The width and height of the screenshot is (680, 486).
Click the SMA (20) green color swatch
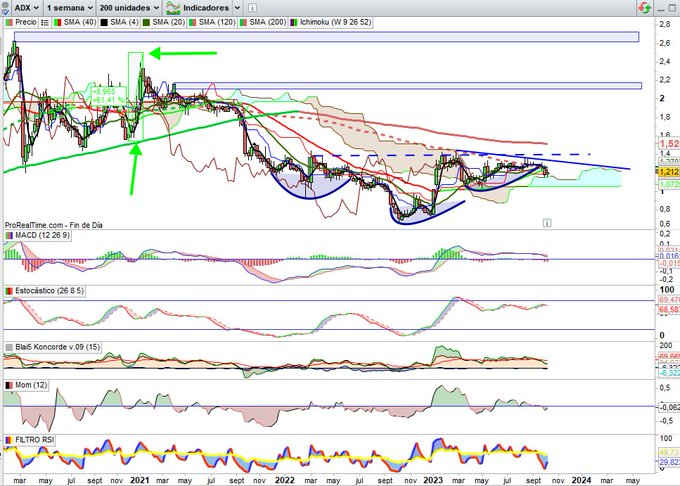tap(147, 23)
